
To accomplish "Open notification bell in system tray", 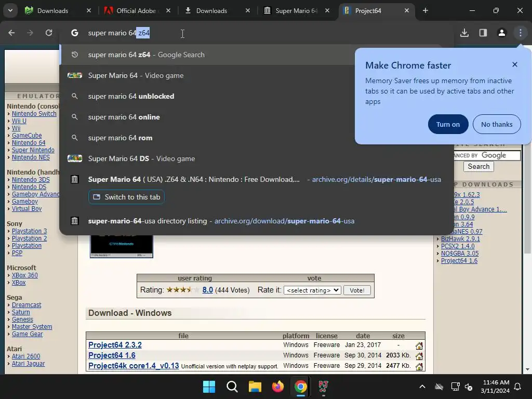I will [518, 387].
